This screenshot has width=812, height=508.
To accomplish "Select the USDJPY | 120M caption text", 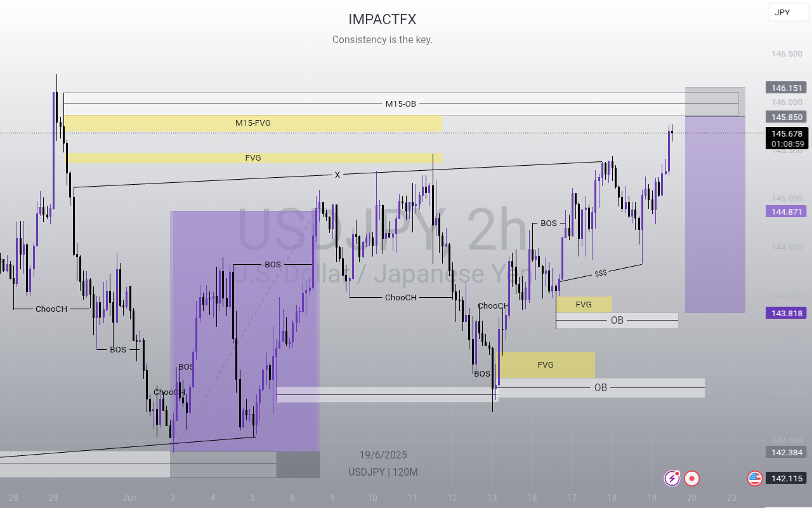I will pos(383,472).
